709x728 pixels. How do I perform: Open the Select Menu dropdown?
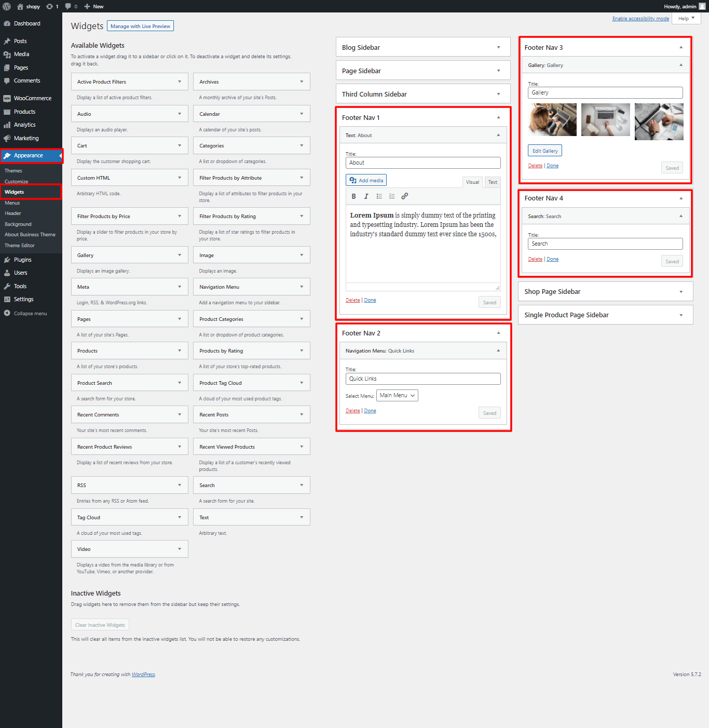tap(397, 396)
